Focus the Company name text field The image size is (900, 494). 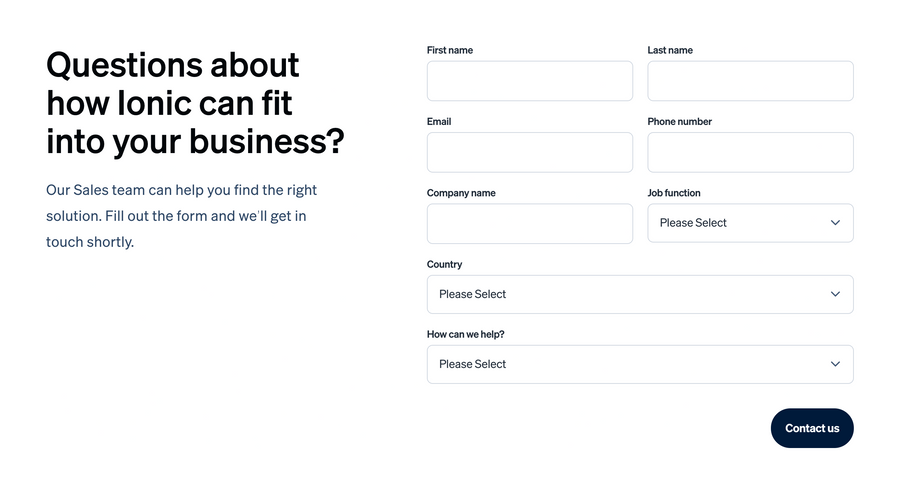point(529,224)
